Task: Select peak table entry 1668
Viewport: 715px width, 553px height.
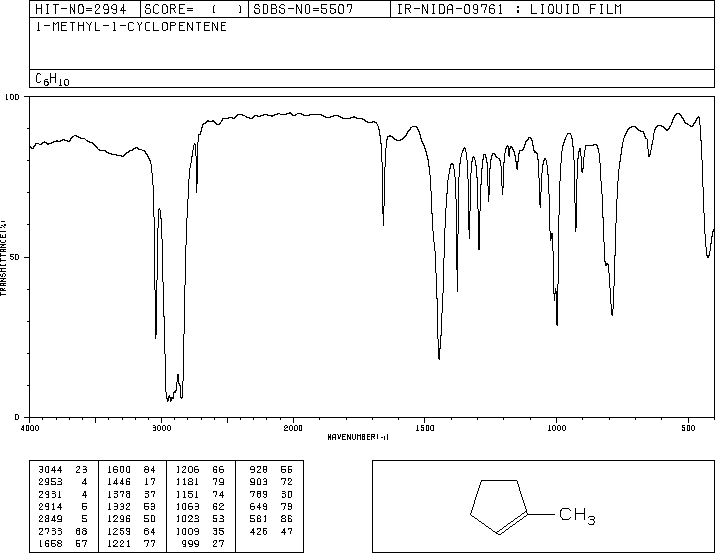Action: pyautogui.click(x=62, y=543)
